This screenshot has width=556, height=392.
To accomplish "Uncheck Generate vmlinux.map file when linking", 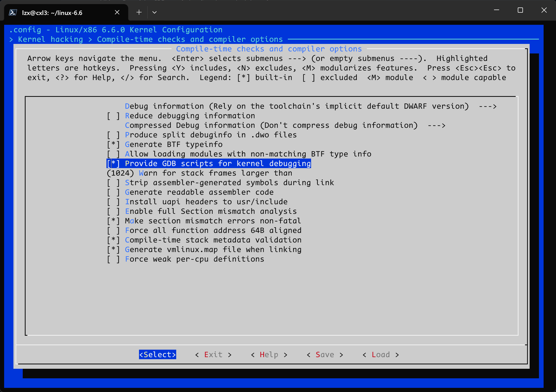I will click(113, 249).
